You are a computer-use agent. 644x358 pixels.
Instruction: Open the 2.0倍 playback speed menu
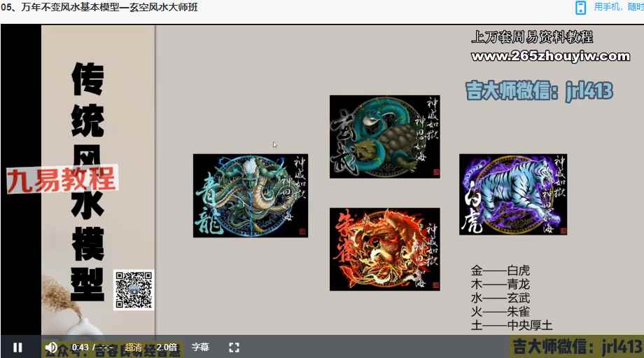[x=167, y=347]
